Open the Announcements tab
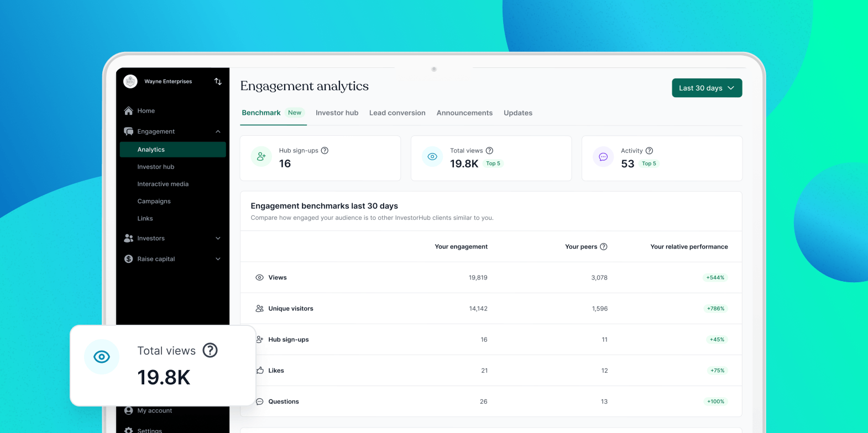The height and width of the screenshot is (433, 868). point(464,113)
